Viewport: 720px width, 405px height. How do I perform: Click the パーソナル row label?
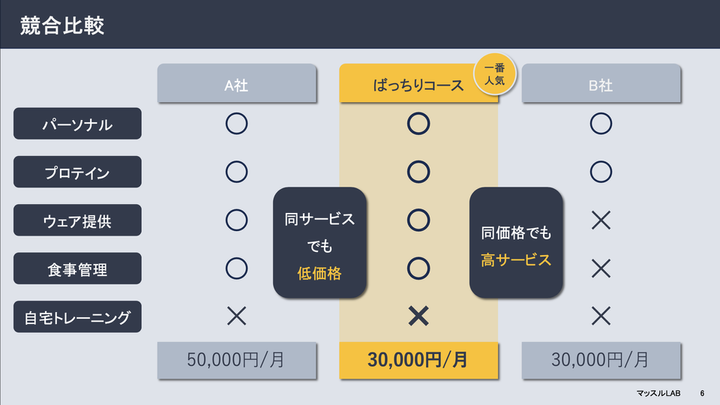click(x=77, y=124)
